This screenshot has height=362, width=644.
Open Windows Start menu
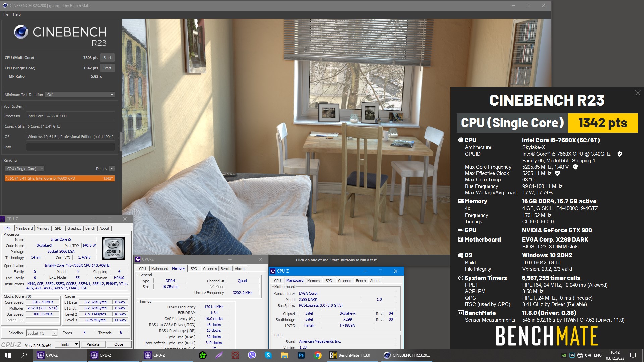pyautogui.click(x=8, y=355)
